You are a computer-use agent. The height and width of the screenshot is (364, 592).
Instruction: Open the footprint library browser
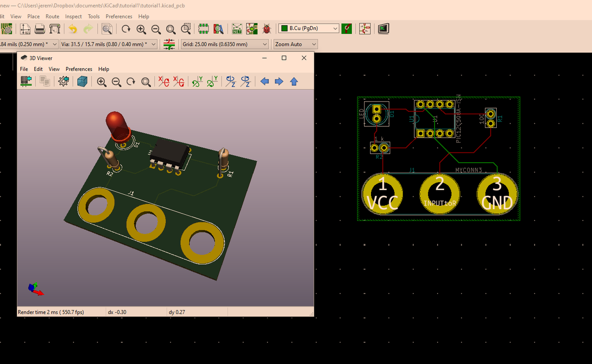click(x=219, y=29)
